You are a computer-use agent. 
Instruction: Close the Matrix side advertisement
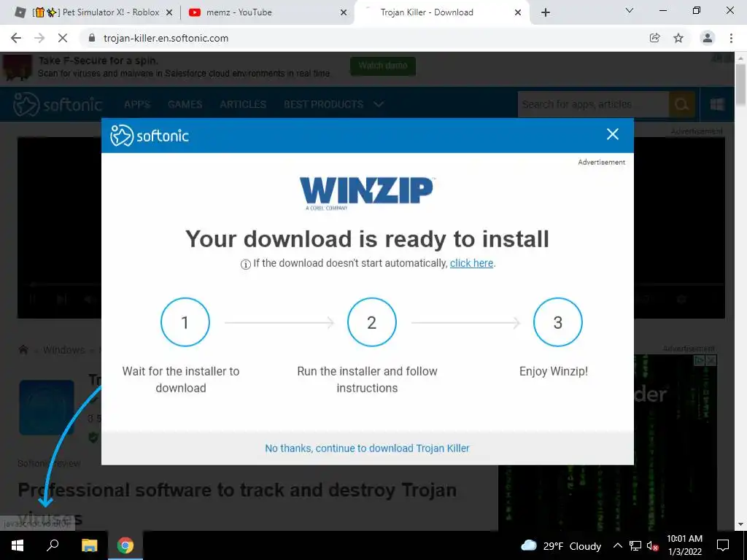click(711, 361)
